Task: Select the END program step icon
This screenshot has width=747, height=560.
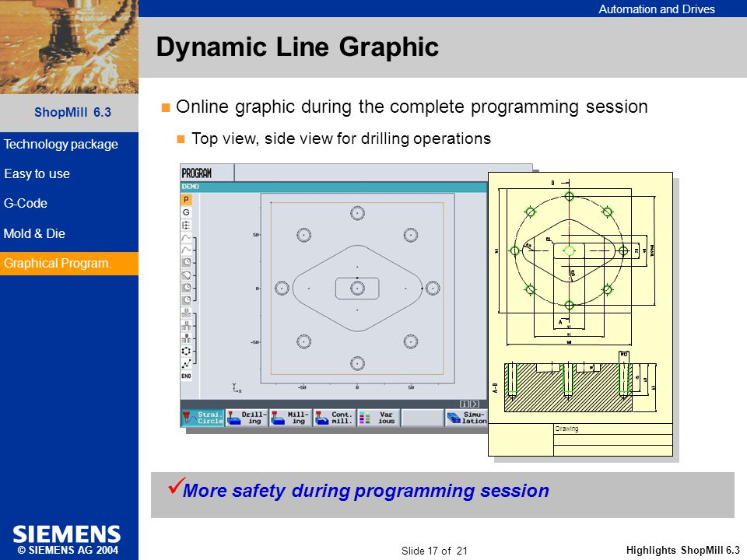Action: [x=186, y=376]
